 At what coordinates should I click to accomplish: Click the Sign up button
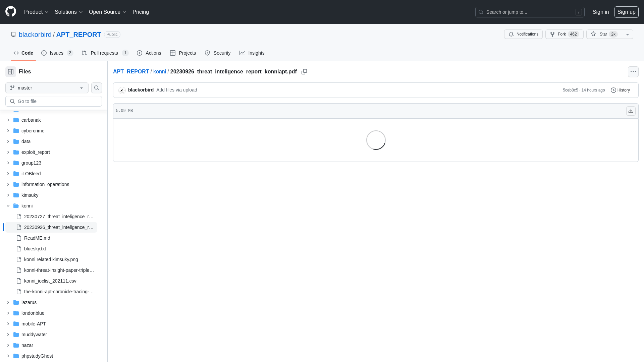pyautogui.click(x=626, y=12)
